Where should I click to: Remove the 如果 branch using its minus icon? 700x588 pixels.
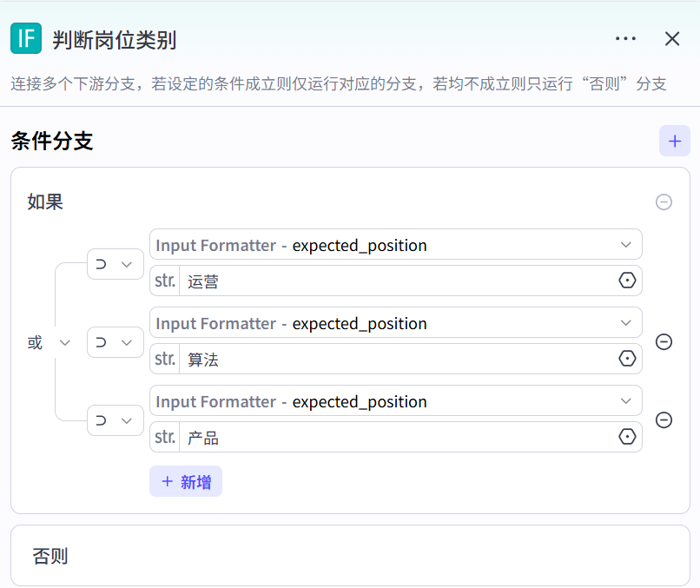point(664,202)
